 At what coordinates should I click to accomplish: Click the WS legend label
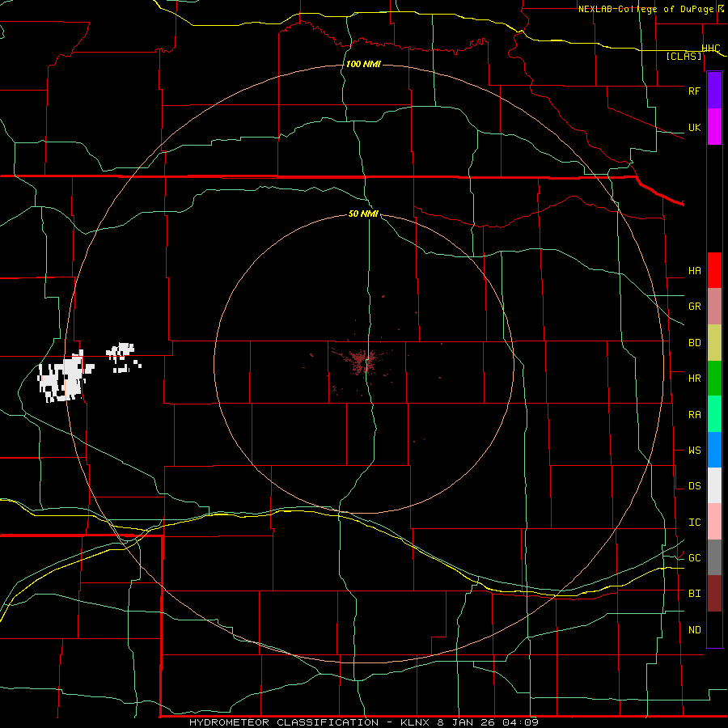(694, 451)
